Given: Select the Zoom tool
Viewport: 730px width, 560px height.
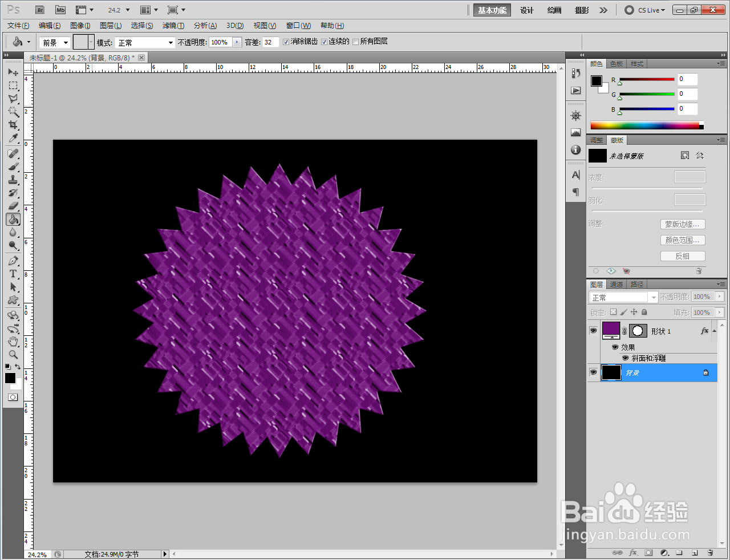Looking at the screenshot, I should (13, 354).
